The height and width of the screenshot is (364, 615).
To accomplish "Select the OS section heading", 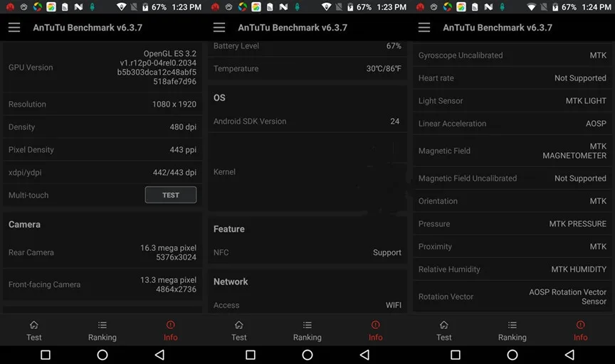I will pos(219,97).
